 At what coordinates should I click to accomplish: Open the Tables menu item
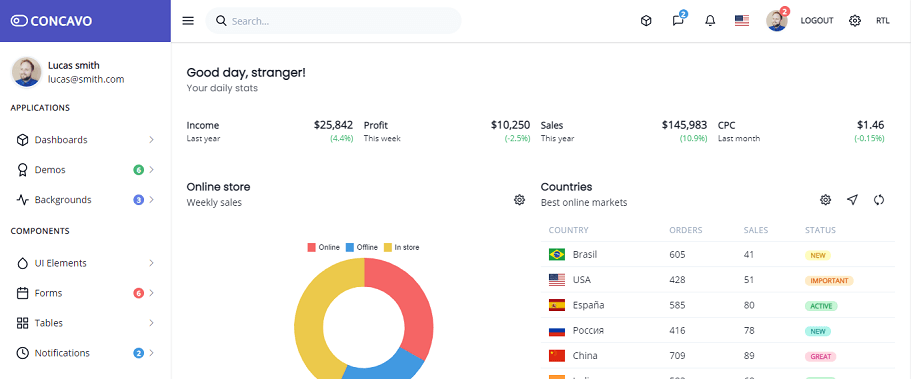click(85, 323)
